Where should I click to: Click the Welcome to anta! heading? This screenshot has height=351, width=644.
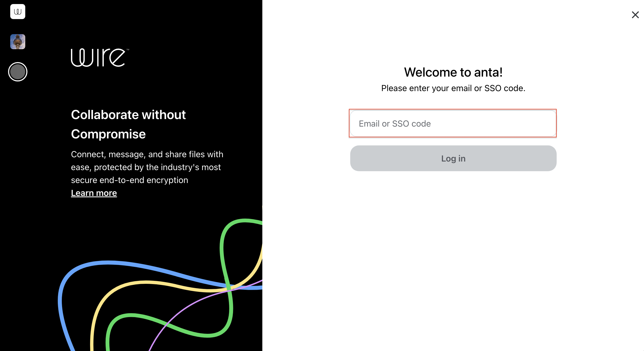coord(453,72)
